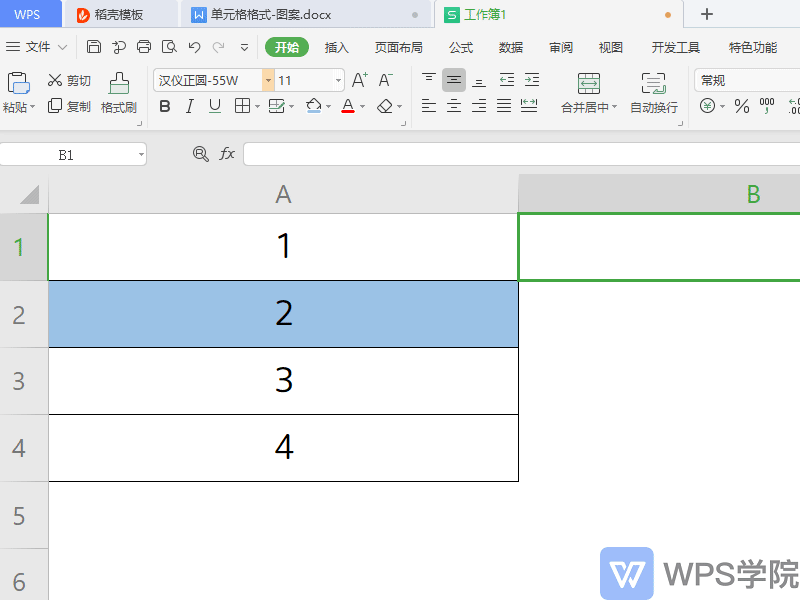Viewport: 800px width, 600px height.
Task: Switch to 数据 ribbon tab
Action: [x=511, y=47]
